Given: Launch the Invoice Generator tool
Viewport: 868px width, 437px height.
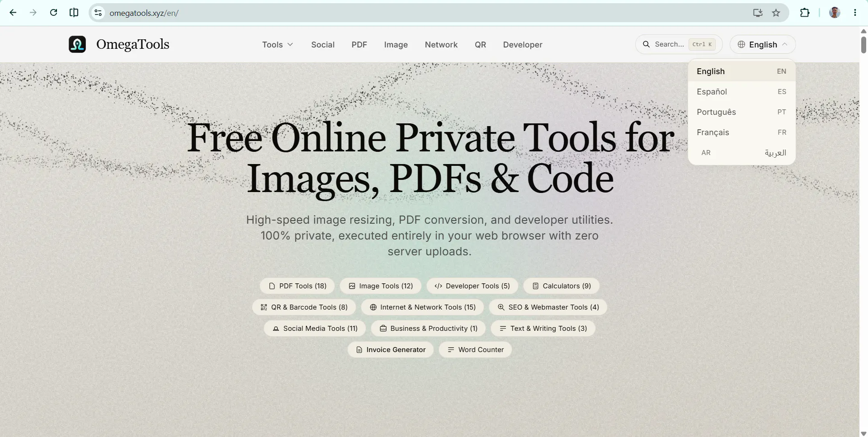Looking at the screenshot, I should coord(391,350).
